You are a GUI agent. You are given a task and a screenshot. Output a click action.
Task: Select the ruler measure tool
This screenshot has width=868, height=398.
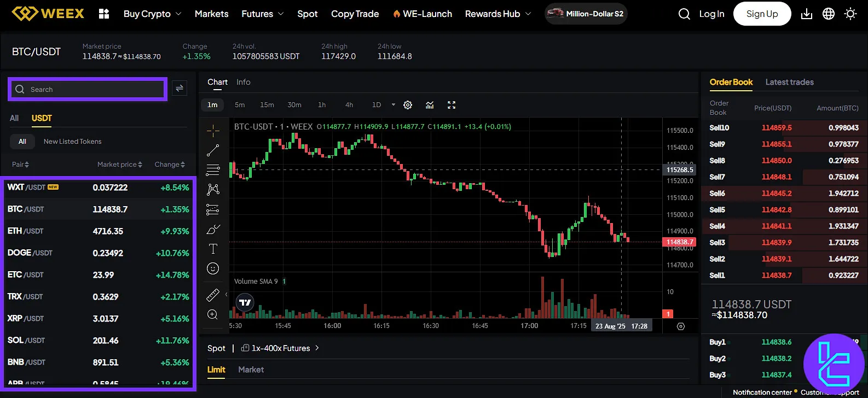(213, 295)
